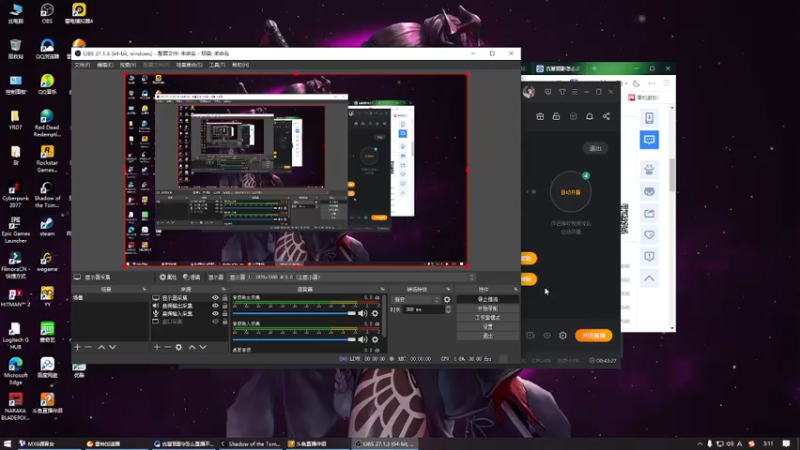Open the notification bell in streaming assistant
Viewport: 800px width, 450px height.
click(589, 117)
